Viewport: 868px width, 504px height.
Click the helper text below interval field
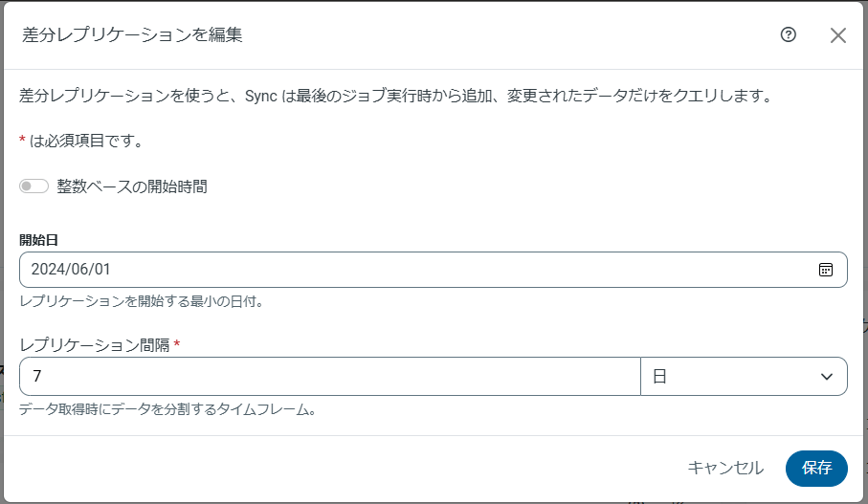(167, 409)
